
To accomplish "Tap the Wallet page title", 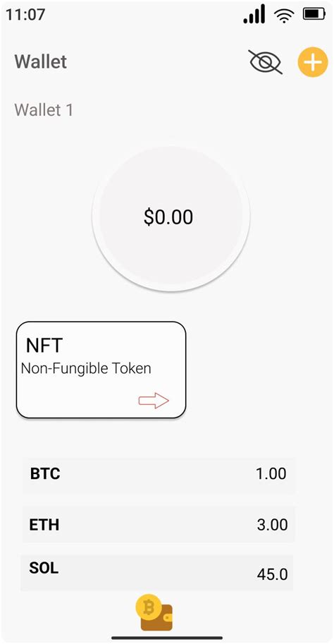I will pyautogui.click(x=41, y=61).
